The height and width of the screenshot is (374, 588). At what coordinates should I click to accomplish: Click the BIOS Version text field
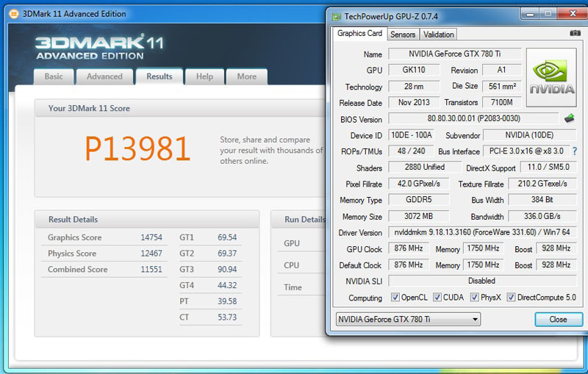[x=473, y=119]
